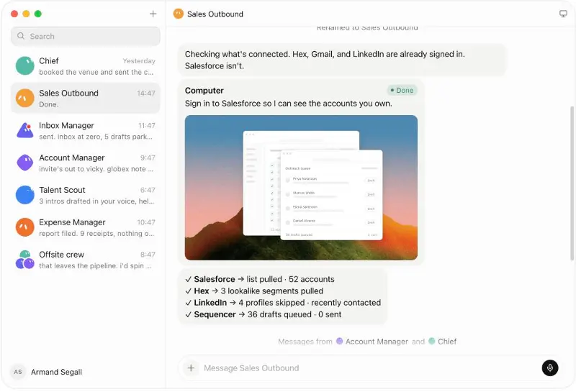This screenshot has width=576, height=392.
Task: Click the microphone voice input button
Action: pyautogui.click(x=549, y=368)
